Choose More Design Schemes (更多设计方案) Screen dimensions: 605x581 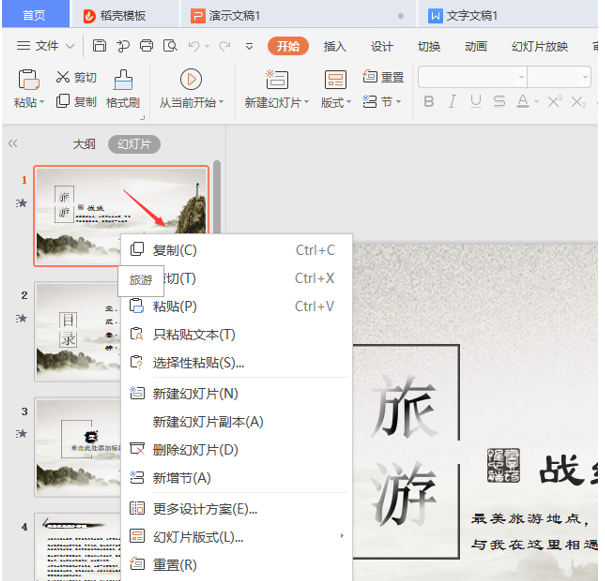pos(236,509)
